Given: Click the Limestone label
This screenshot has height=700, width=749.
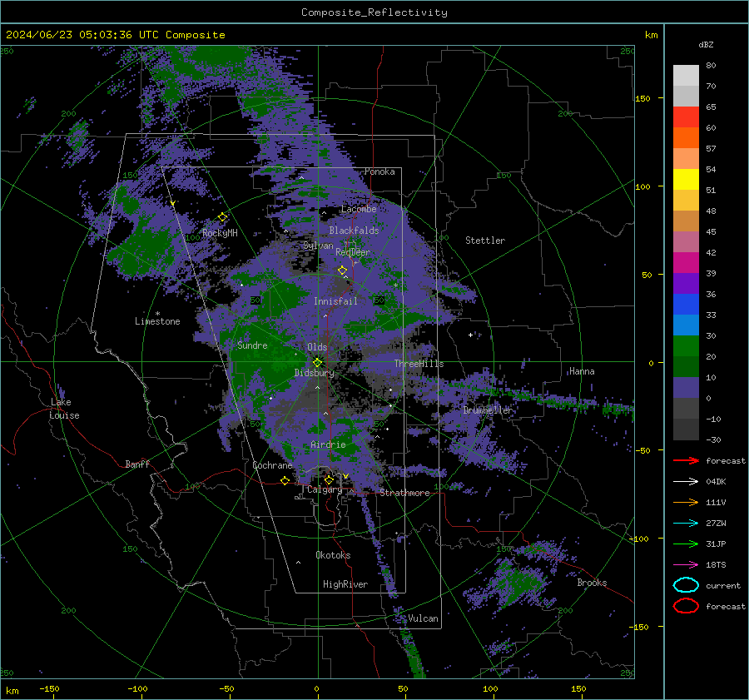Looking at the screenshot, I should (157, 321).
